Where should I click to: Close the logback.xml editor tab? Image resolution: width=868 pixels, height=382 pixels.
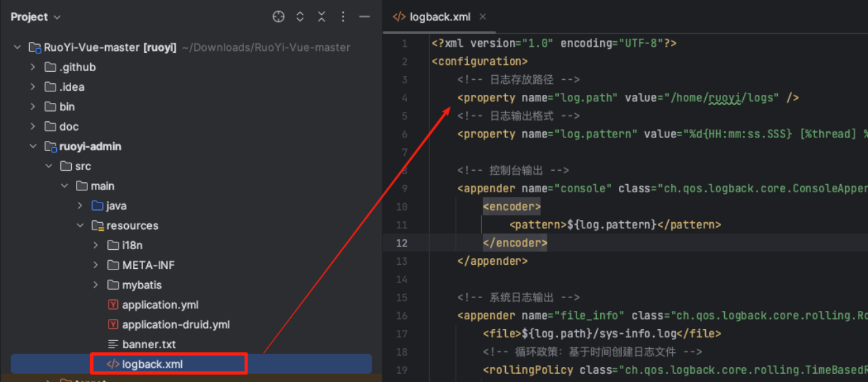484,17
